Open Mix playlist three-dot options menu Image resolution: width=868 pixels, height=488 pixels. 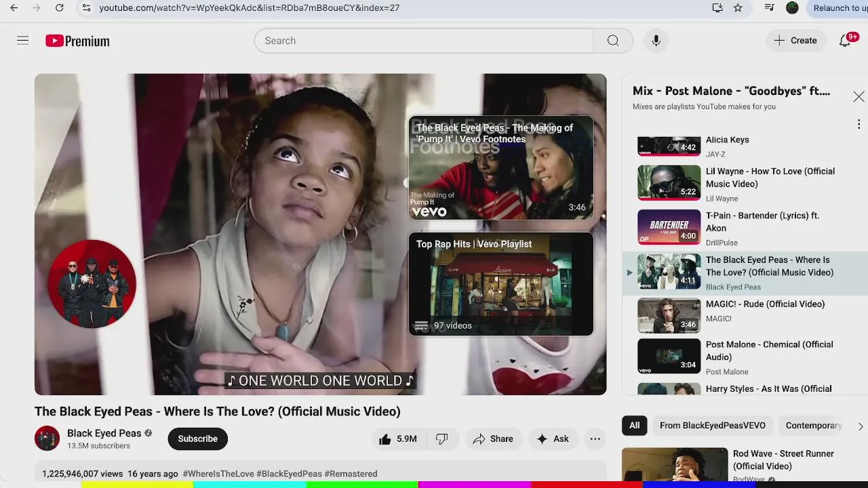point(859,124)
